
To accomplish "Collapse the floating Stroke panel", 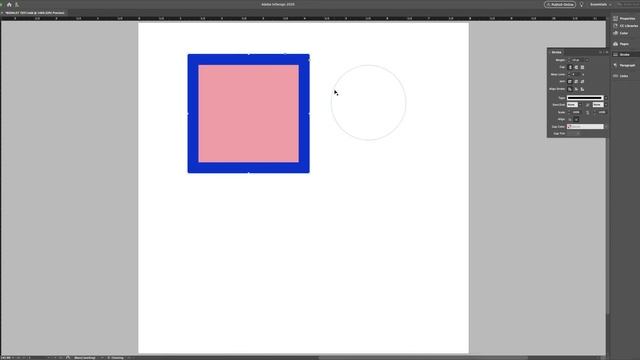I will coord(600,52).
